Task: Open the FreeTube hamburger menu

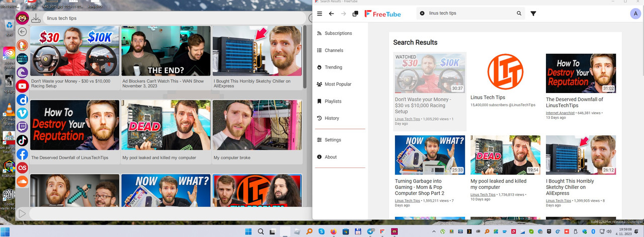Action: tap(319, 14)
